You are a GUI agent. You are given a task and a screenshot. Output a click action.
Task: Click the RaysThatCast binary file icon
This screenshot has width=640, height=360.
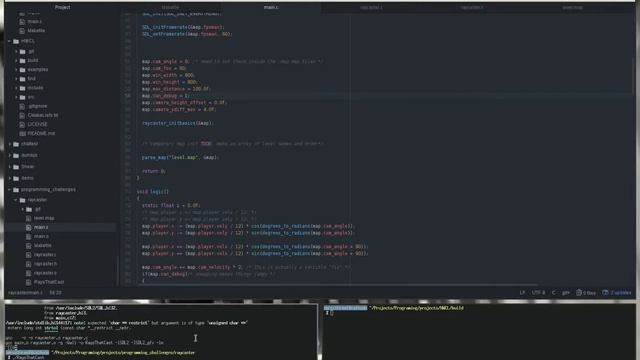pos(29,282)
